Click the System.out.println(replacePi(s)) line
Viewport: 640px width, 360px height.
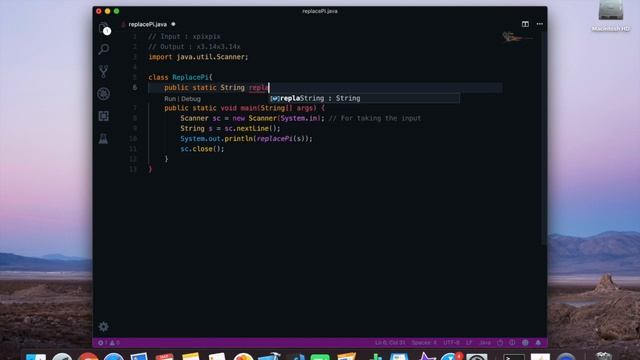[x=247, y=138]
